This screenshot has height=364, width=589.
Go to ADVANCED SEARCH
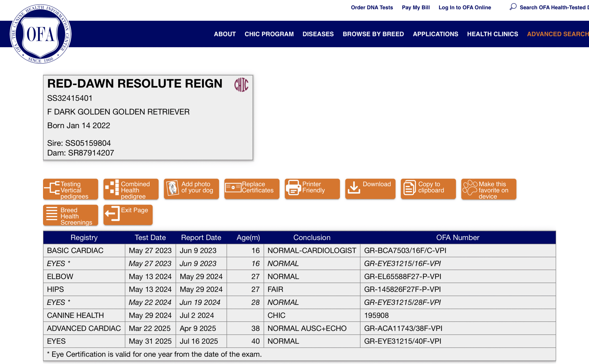[557, 34]
